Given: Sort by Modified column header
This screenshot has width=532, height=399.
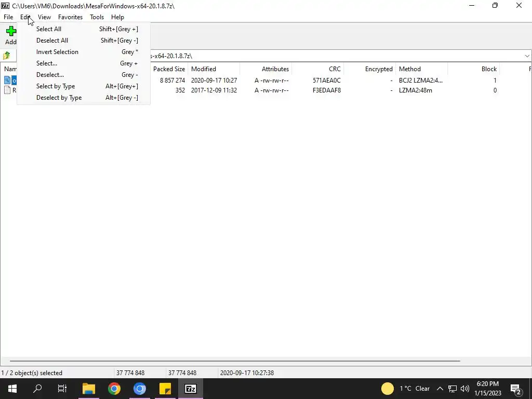Looking at the screenshot, I should point(214,69).
